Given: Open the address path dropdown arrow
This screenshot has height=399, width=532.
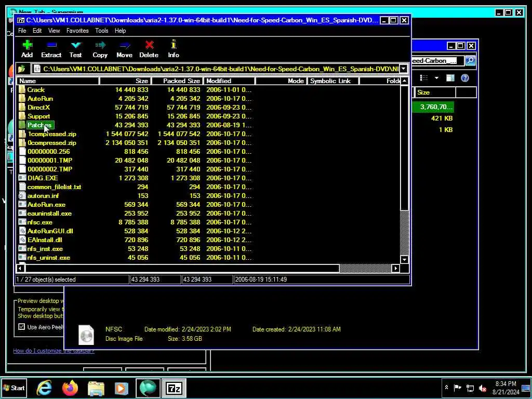Looking at the screenshot, I should point(403,69).
